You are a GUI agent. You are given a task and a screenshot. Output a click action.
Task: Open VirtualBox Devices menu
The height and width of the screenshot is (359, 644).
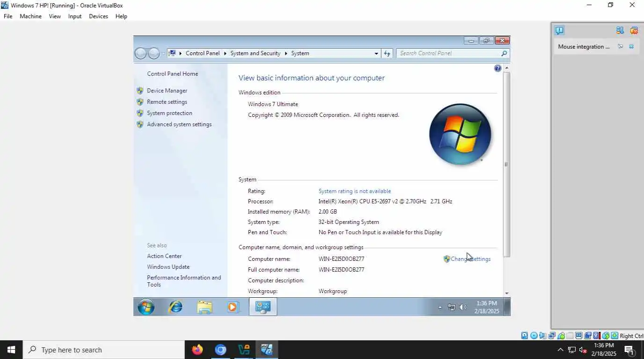pos(98,16)
